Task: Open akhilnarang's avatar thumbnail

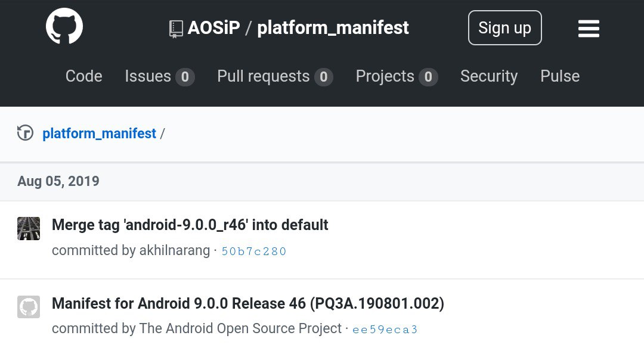Action: tap(29, 228)
